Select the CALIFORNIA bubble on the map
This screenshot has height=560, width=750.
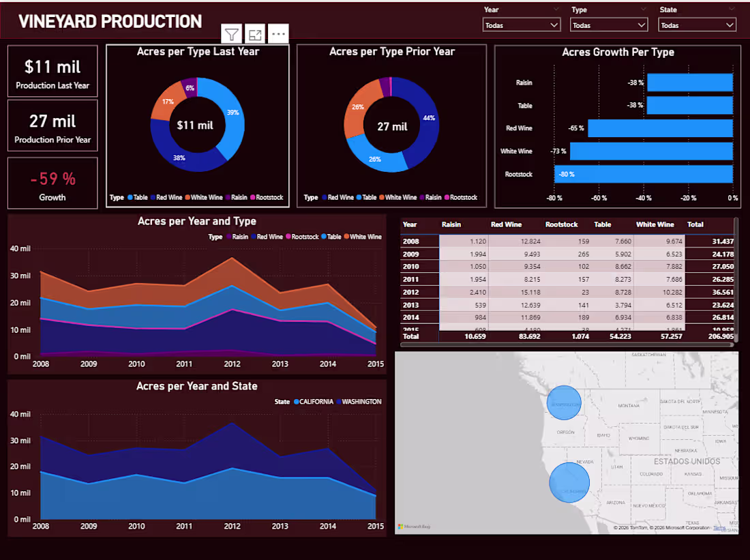569,482
